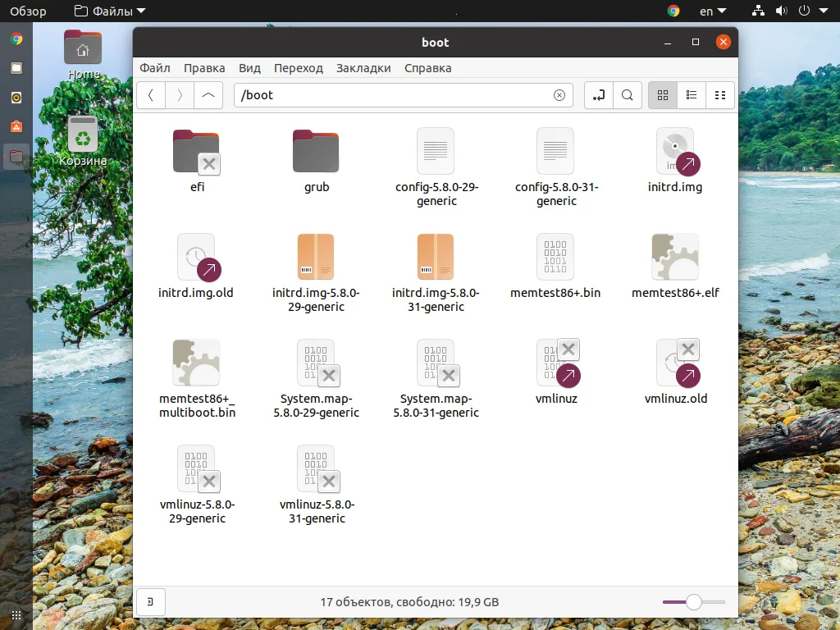Click the /boot location path field

tap(394, 95)
